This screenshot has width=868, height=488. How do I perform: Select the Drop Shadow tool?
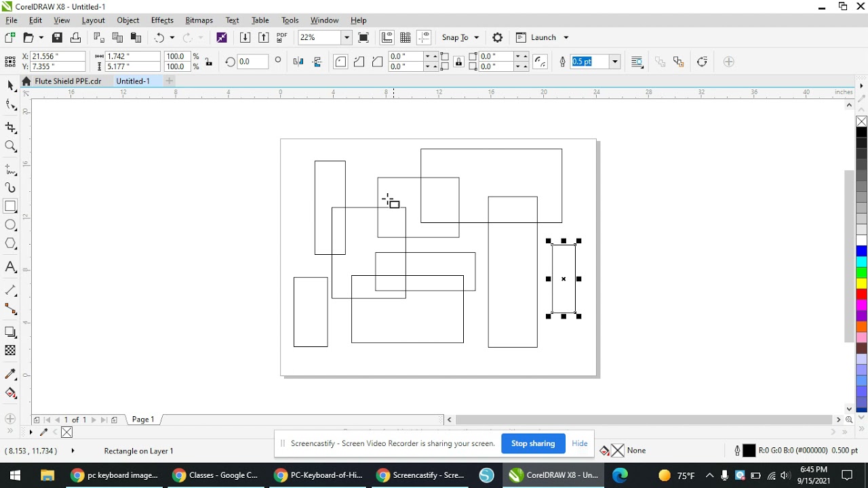pyautogui.click(x=10, y=332)
